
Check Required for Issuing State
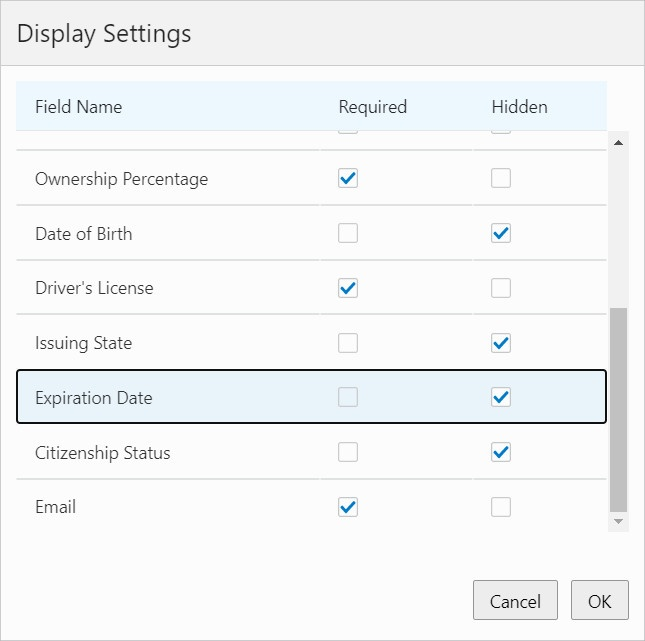tap(348, 343)
